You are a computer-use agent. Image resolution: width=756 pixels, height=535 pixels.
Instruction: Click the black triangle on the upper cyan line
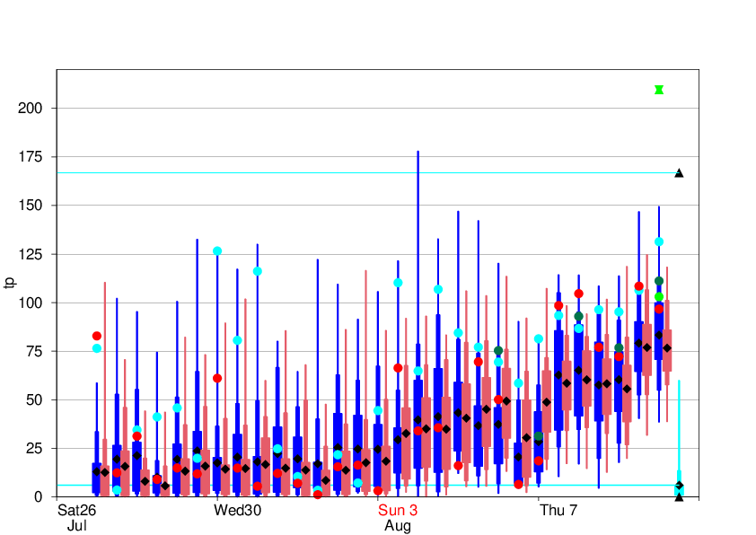point(679,173)
